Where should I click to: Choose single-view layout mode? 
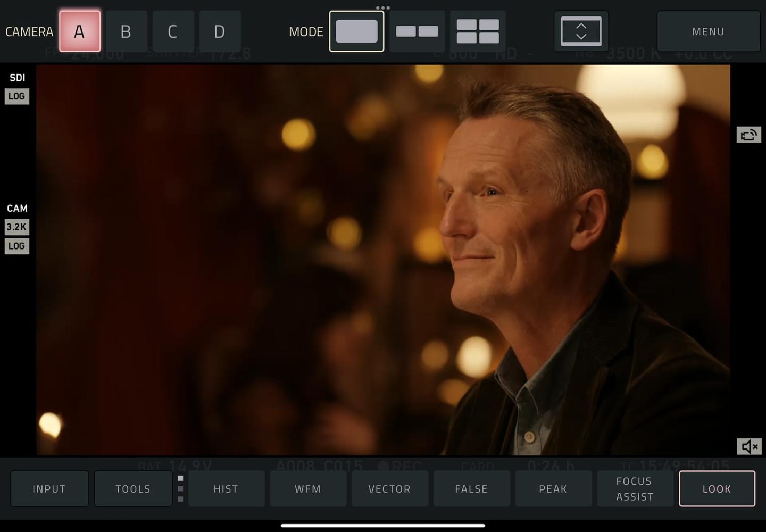356,31
